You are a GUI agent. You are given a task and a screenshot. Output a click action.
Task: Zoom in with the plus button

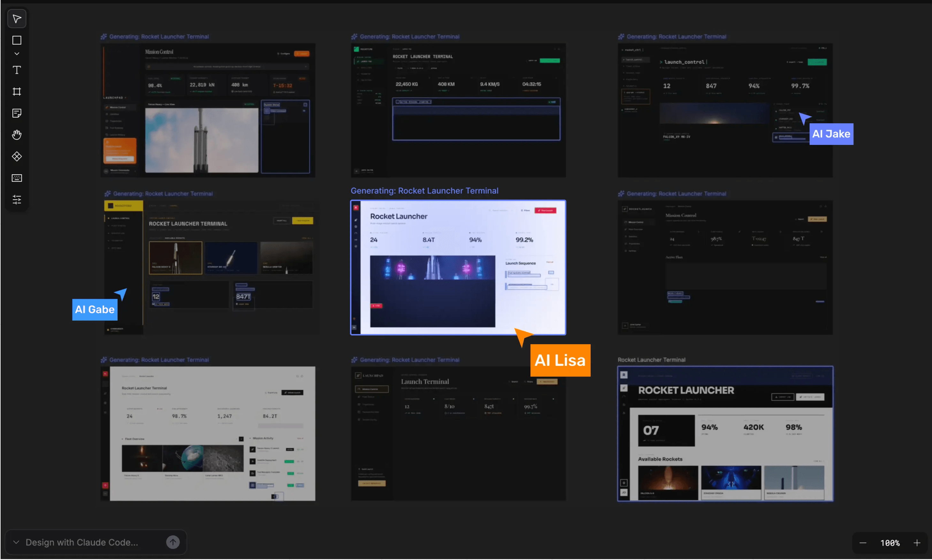click(917, 543)
